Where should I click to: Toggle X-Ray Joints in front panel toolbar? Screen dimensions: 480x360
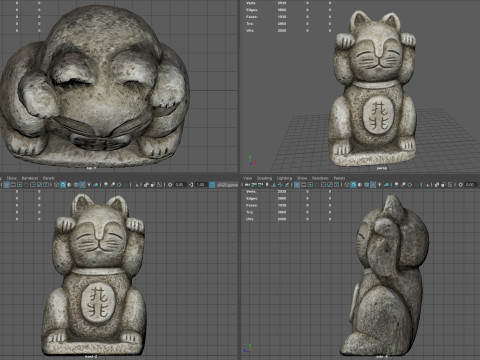pos(160,184)
